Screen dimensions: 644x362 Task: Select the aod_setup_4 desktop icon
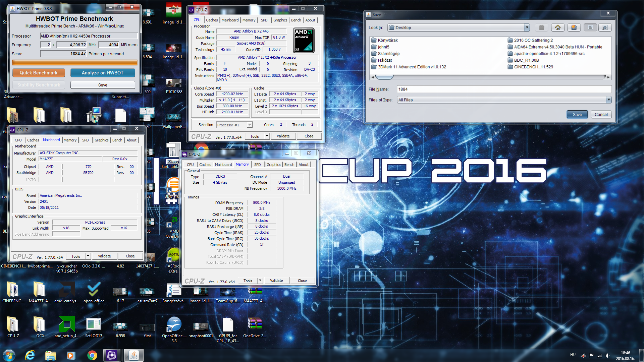click(x=67, y=327)
